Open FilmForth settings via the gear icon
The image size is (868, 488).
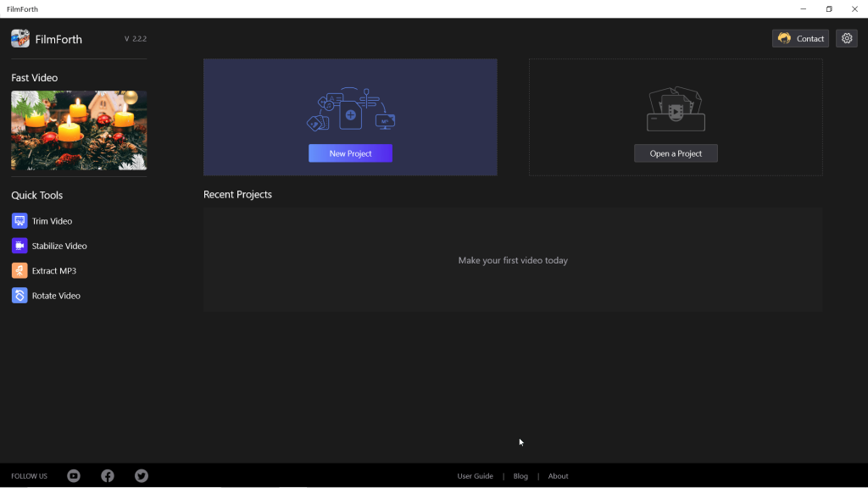[846, 38]
